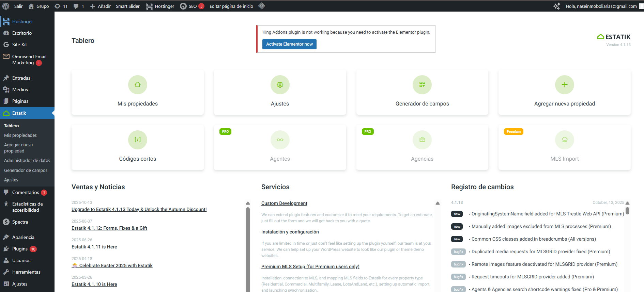Open Estatik 4.1.12 Forms, Fixes & a Gift
This screenshot has width=644, height=292.
[x=109, y=228]
